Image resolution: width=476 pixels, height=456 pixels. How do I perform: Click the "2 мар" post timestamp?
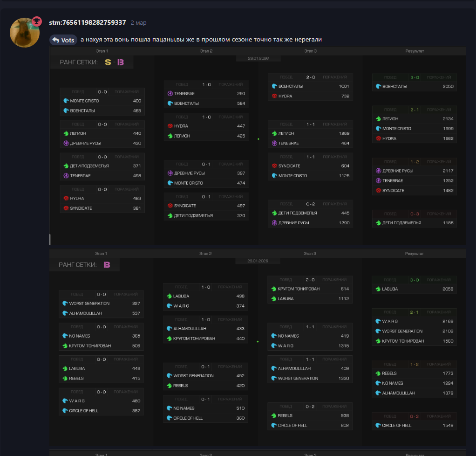tap(138, 22)
